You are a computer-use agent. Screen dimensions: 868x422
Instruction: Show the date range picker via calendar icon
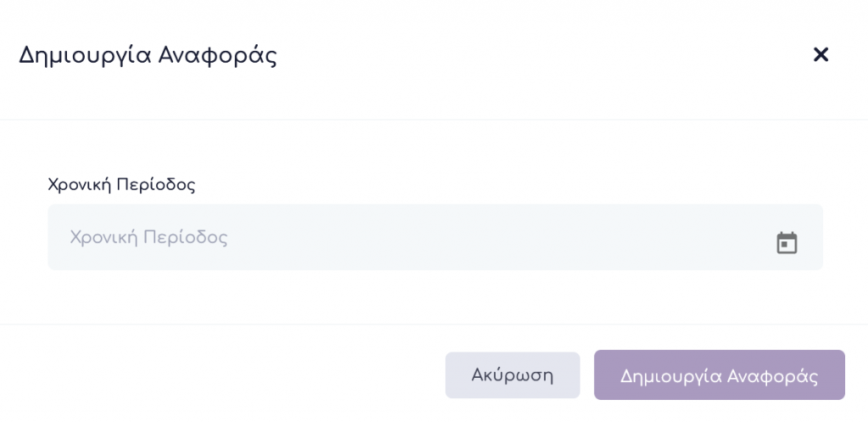click(787, 243)
